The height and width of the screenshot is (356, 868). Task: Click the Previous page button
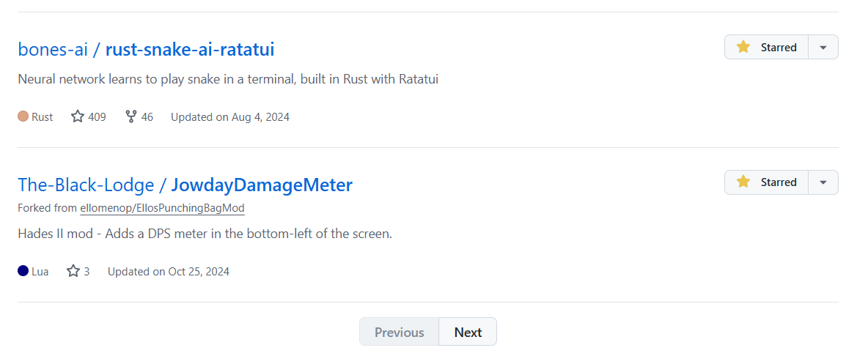pyautogui.click(x=400, y=332)
